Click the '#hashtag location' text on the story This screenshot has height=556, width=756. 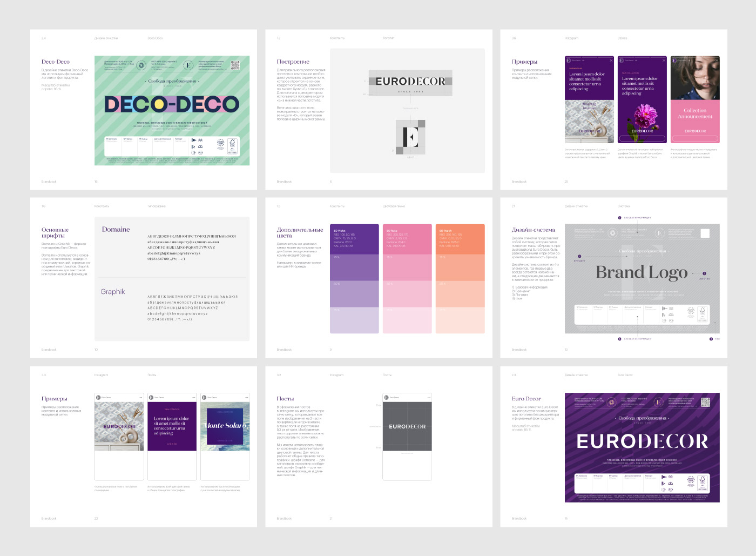click(589, 106)
